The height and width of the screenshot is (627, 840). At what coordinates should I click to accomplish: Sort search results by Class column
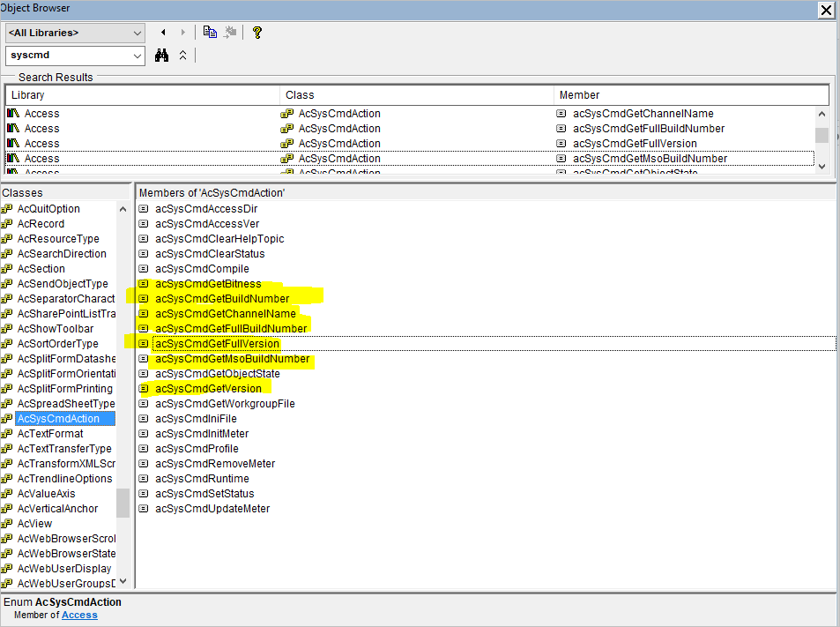pos(416,95)
